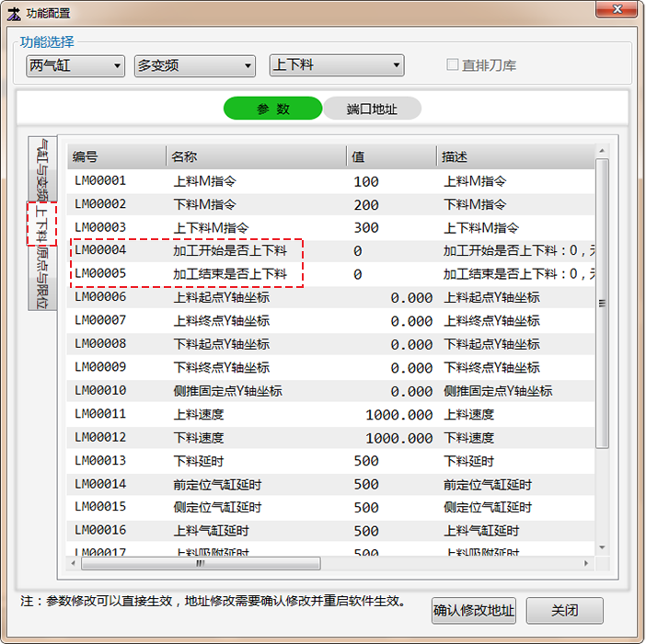Click name cell 上料起点Y轴坐标
The height and width of the screenshot is (644, 646).
point(221,297)
